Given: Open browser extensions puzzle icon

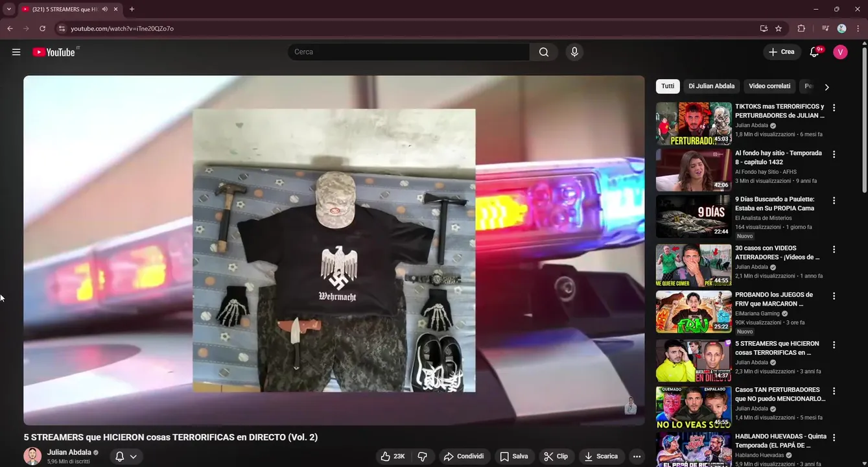Looking at the screenshot, I should pyautogui.click(x=801, y=29).
